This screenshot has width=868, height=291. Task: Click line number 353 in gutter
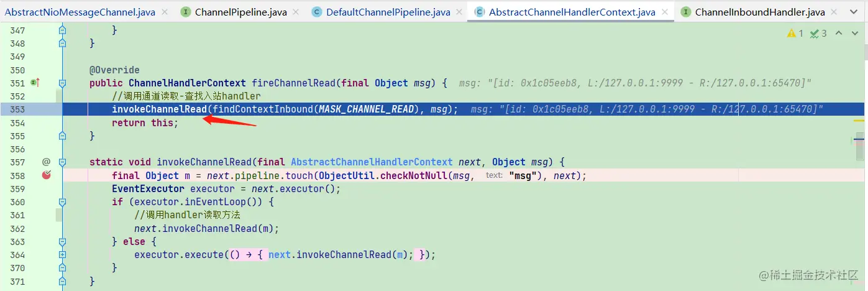pyautogui.click(x=17, y=109)
